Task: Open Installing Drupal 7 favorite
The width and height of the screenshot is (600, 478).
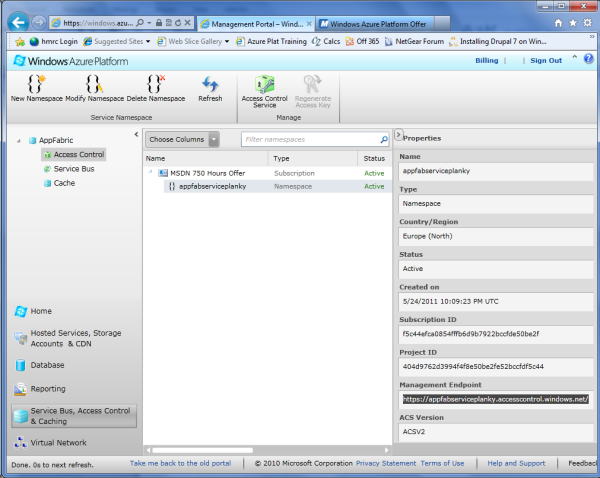Action: pos(497,41)
